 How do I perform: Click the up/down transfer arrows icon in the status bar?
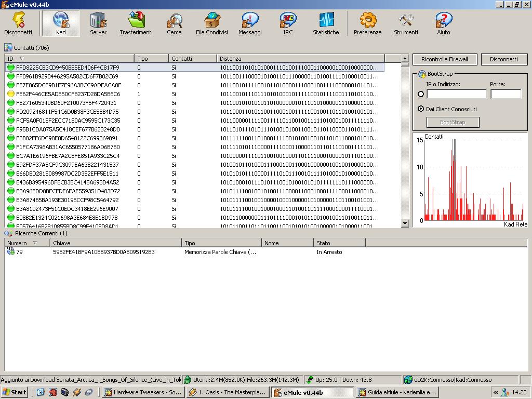(310, 380)
